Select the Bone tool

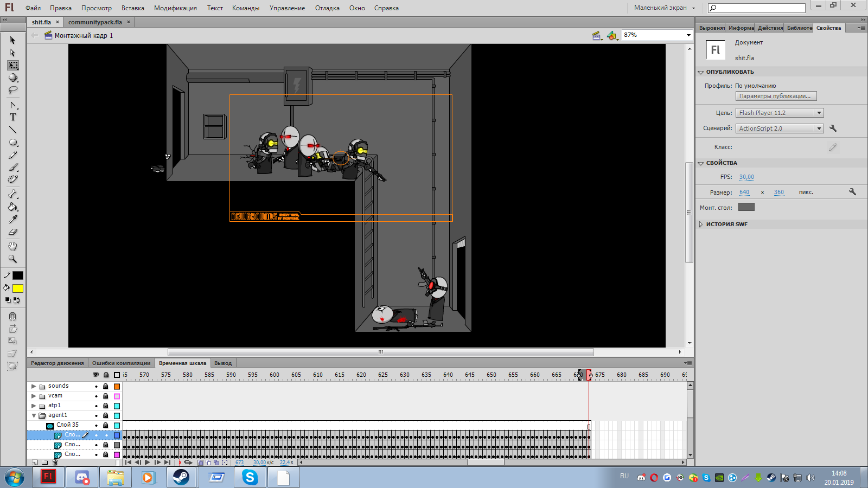(12, 194)
